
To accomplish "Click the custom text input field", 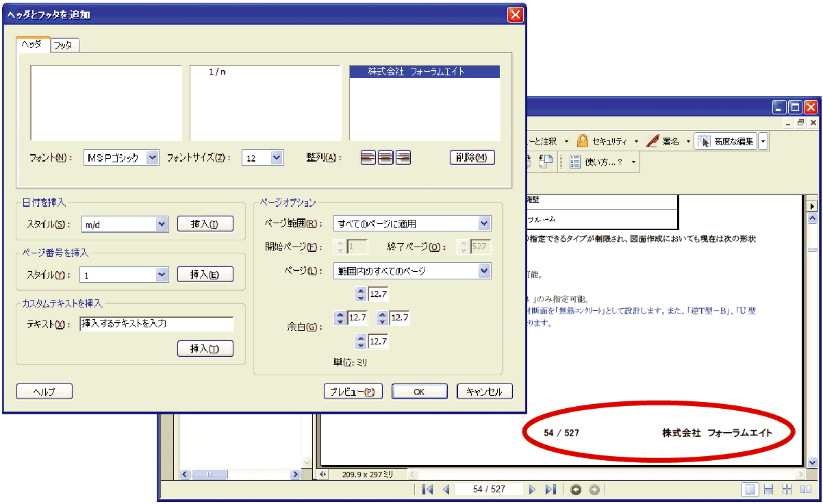I will pos(156,324).
